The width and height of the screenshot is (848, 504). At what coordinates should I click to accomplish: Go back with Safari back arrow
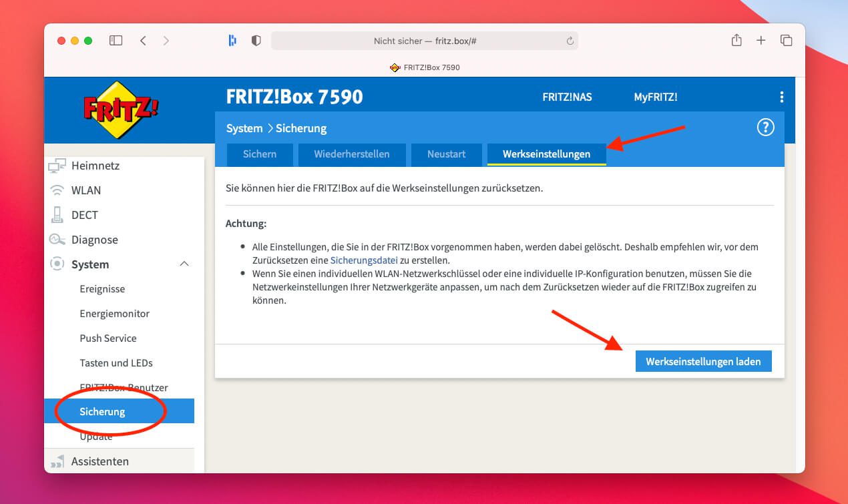143,41
